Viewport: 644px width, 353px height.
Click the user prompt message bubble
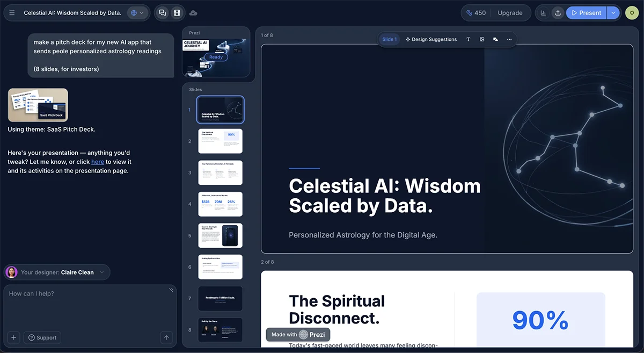point(101,55)
